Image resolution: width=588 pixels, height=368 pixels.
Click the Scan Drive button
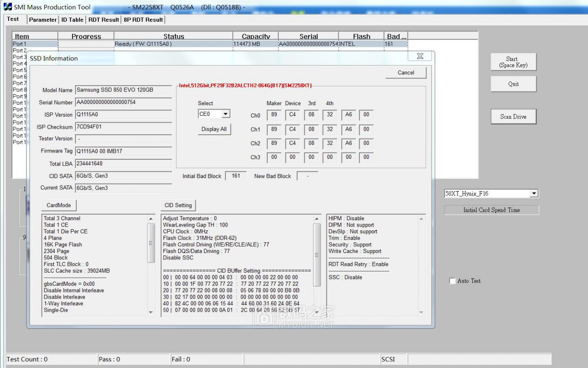tap(513, 117)
